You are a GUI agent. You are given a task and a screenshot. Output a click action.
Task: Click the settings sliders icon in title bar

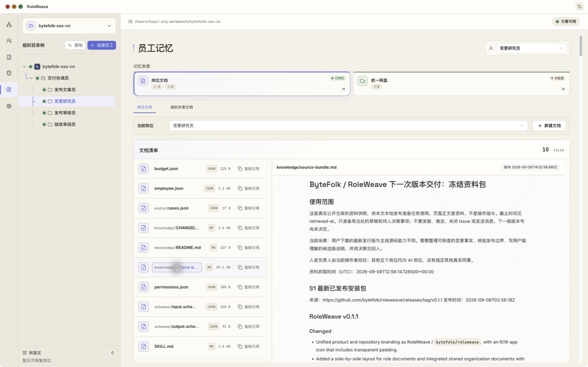click(x=579, y=7)
